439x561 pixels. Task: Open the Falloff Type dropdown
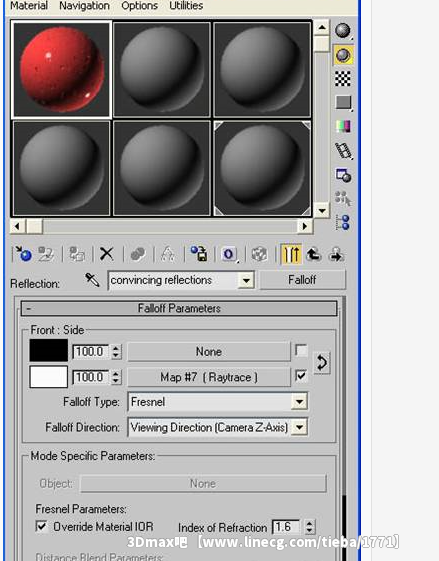click(x=299, y=401)
